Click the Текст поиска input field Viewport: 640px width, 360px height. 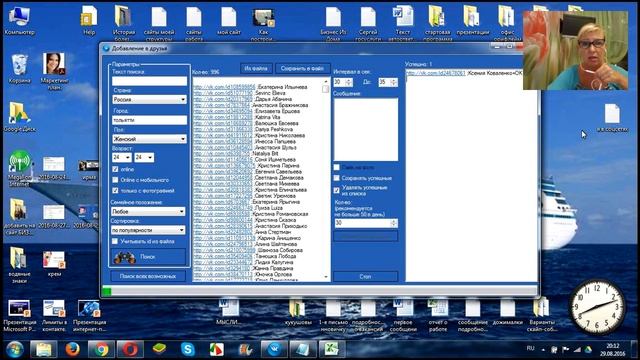tap(149, 81)
